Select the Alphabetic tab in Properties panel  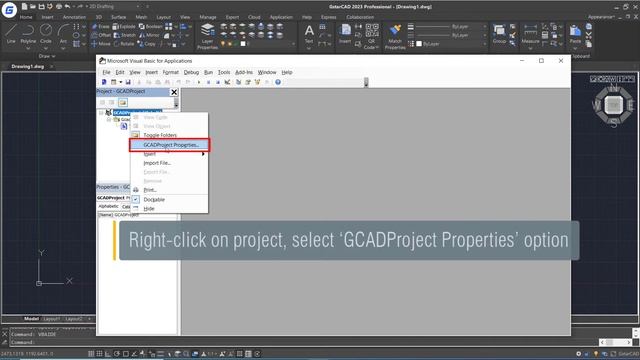tap(108, 207)
